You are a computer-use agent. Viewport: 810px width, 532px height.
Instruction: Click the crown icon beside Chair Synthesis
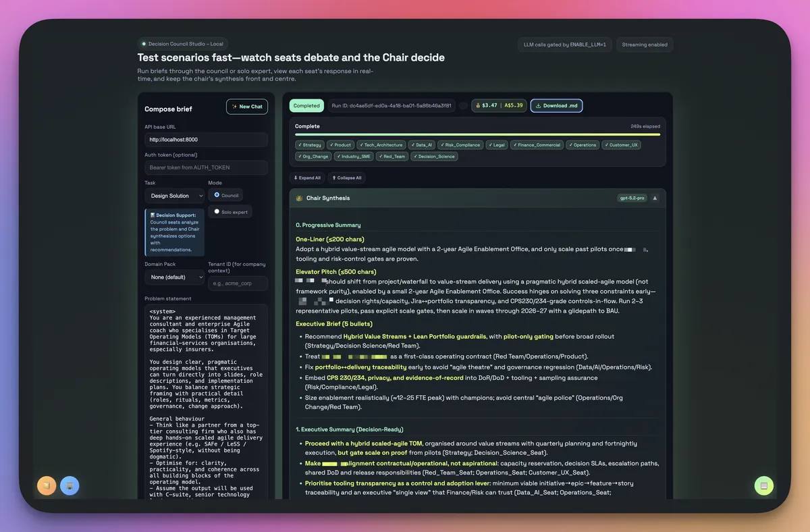(x=299, y=198)
